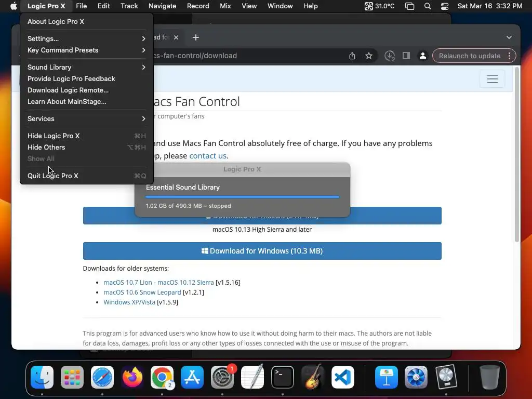Open the Track menu

click(129, 6)
